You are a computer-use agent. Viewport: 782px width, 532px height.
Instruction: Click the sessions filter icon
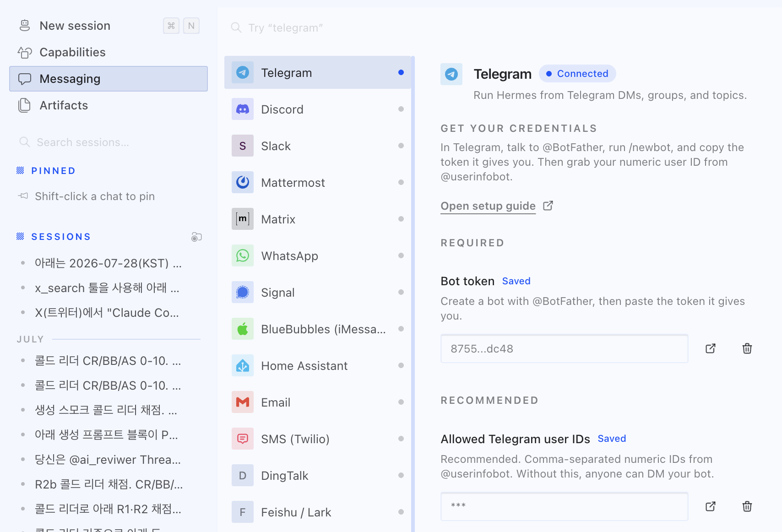(x=196, y=237)
